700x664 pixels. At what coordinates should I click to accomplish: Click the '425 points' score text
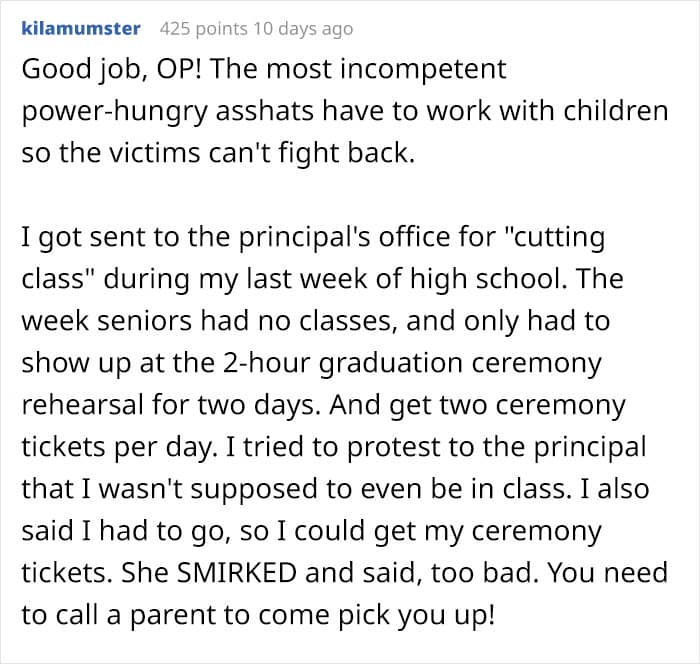pyautogui.click(x=204, y=29)
